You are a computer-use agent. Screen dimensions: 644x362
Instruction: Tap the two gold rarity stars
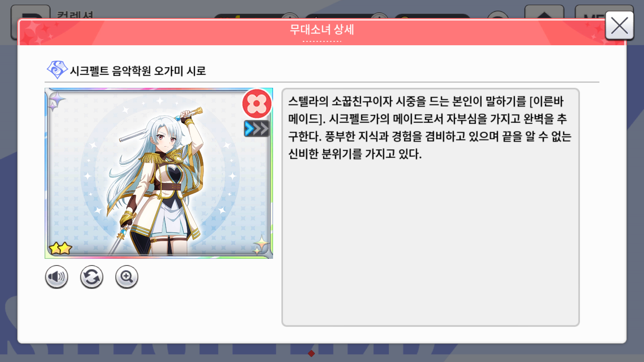60,248
